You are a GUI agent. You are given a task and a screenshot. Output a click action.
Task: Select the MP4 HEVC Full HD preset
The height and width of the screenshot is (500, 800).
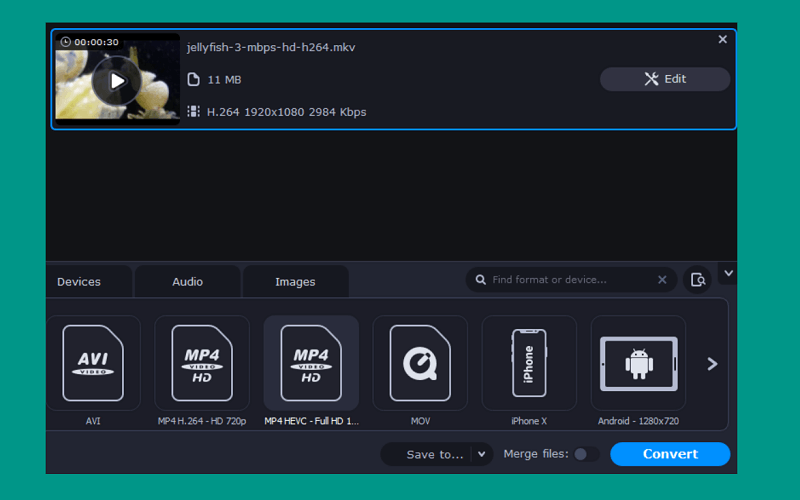click(311, 363)
